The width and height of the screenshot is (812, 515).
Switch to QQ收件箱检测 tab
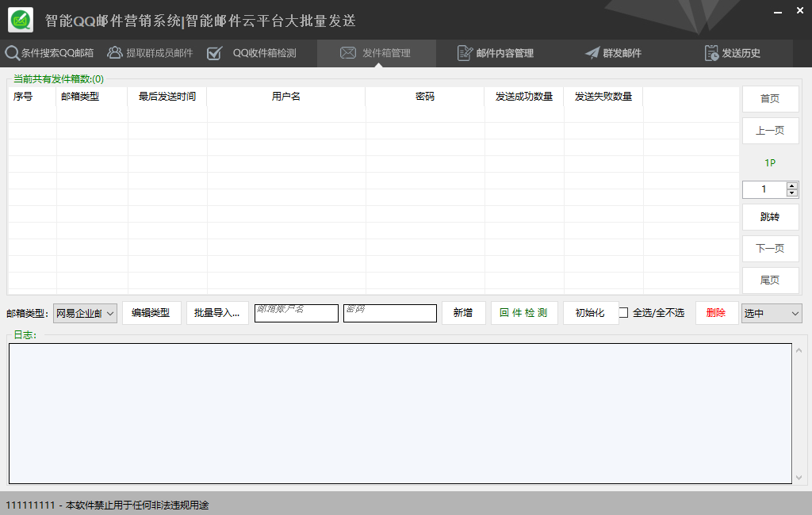(x=251, y=53)
